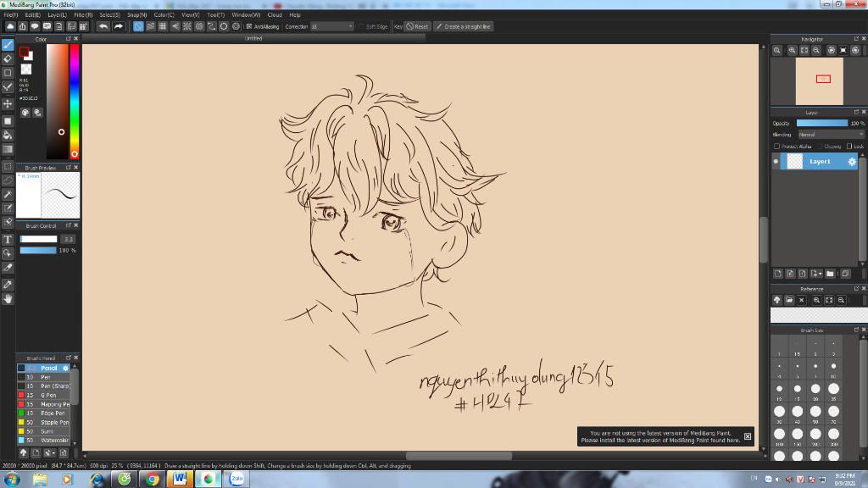Toggle AntiAliasing checkbox
This screenshot has height=488, width=868.
click(249, 26)
